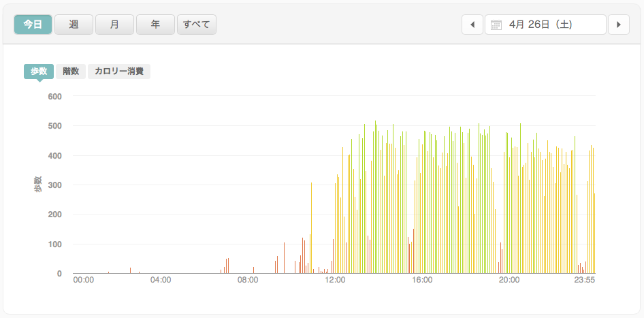Image resolution: width=644 pixels, height=318 pixels.
Task: Click the 200 y-axis label
Action: point(54,214)
